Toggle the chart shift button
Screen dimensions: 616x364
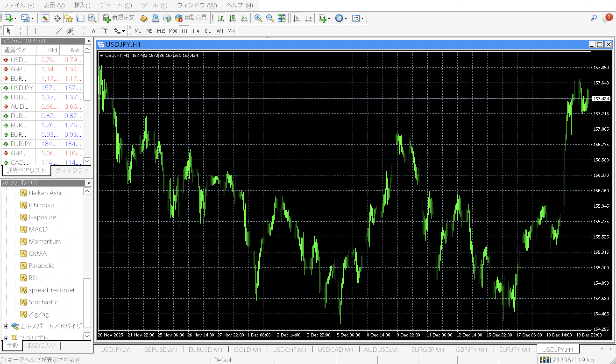pyautogui.click(x=308, y=18)
